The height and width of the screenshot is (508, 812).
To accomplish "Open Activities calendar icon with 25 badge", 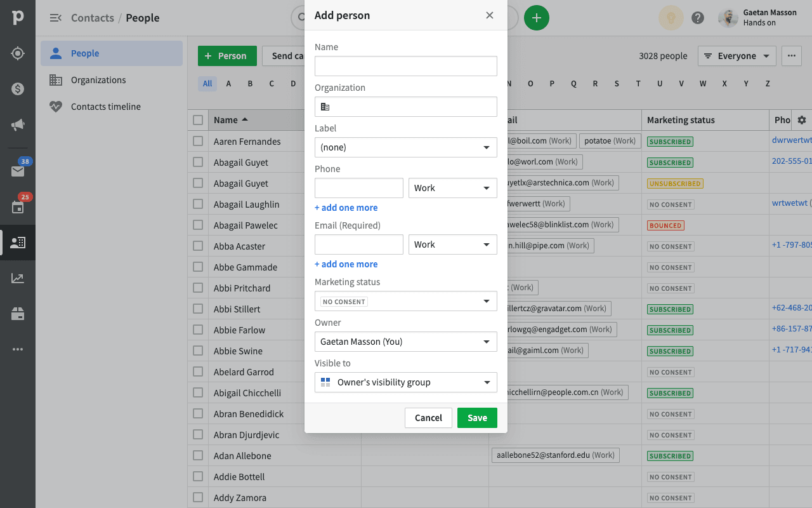I will click(x=18, y=207).
